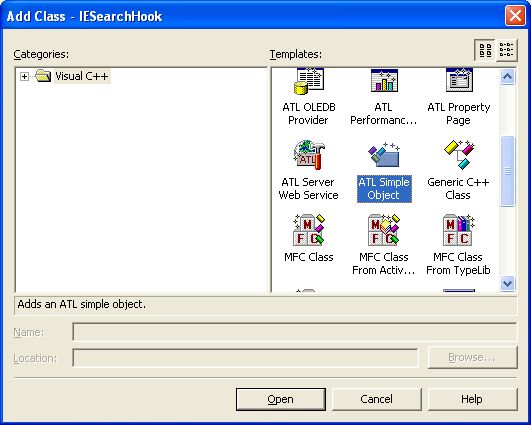Click the 'ATL Simple Object' label text
The image size is (531, 425).
(384, 189)
